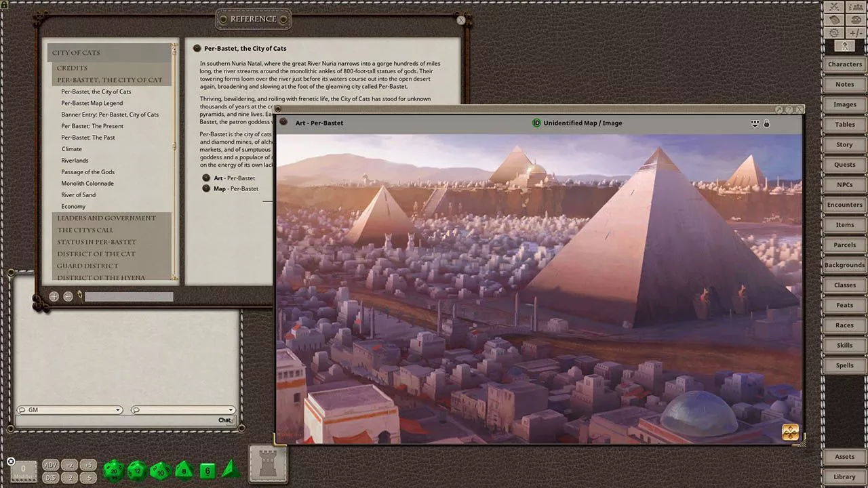Click the minus zoom icon in Reference footer

[68, 296]
